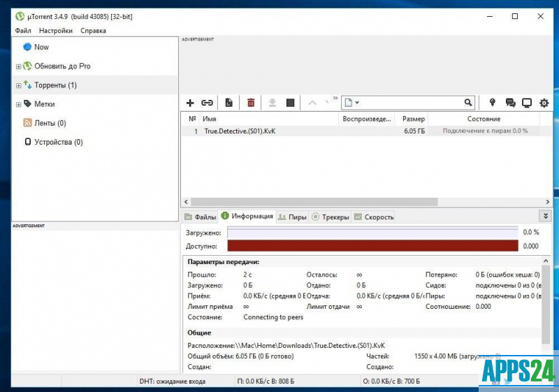Open the Настройки menu
Viewport: 559px width, 392px height.
[x=56, y=31]
